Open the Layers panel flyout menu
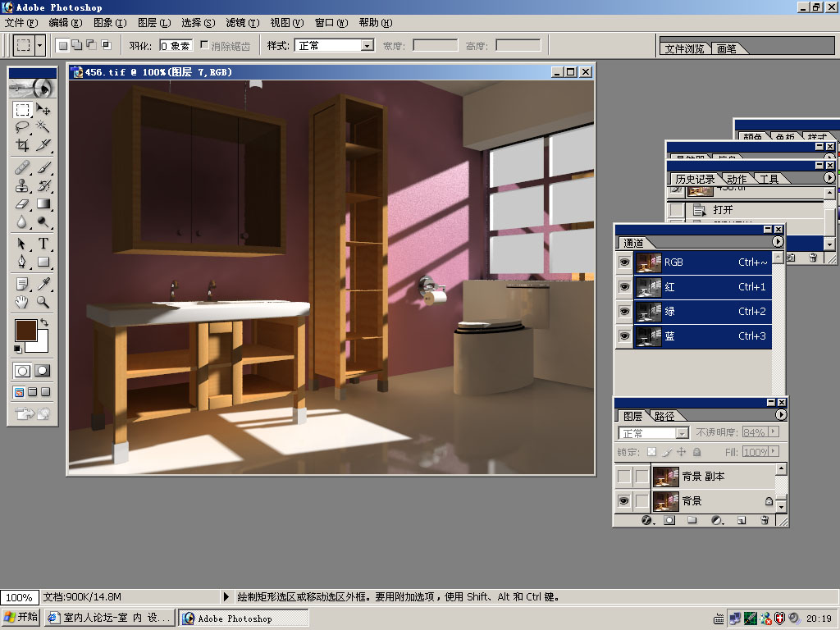The height and width of the screenshot is (630, 840). (781, 414)
